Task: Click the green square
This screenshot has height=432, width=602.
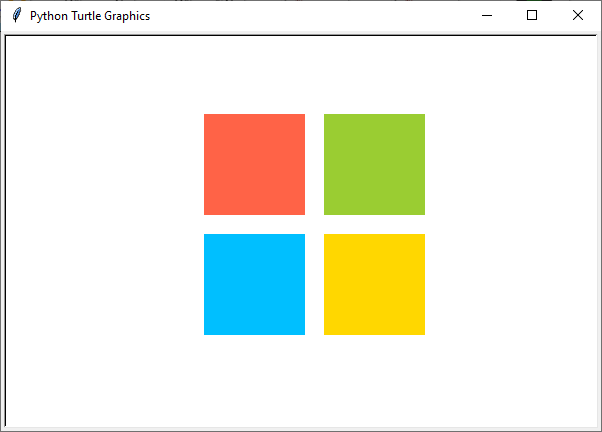Action: pos(374,164)
